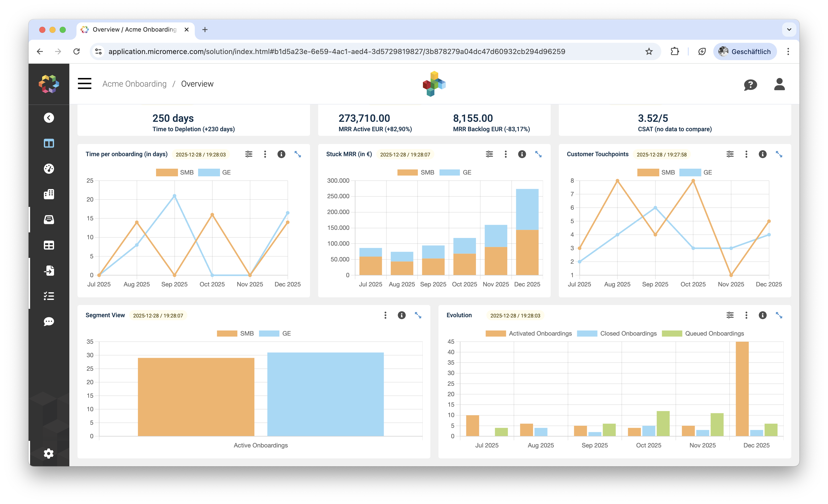Open the three-dot menu of the Evolution chart
The image size is (828, 504).
[746, 315]
